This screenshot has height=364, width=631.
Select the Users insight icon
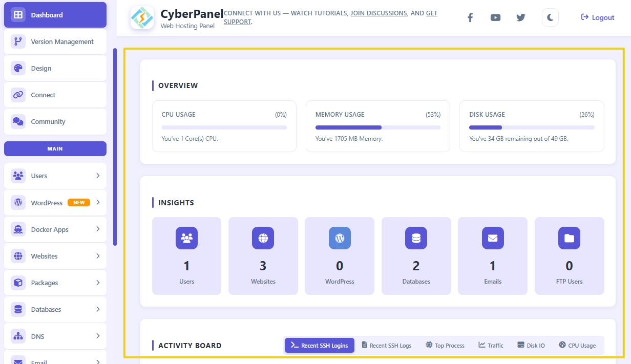tap(186, 238)
